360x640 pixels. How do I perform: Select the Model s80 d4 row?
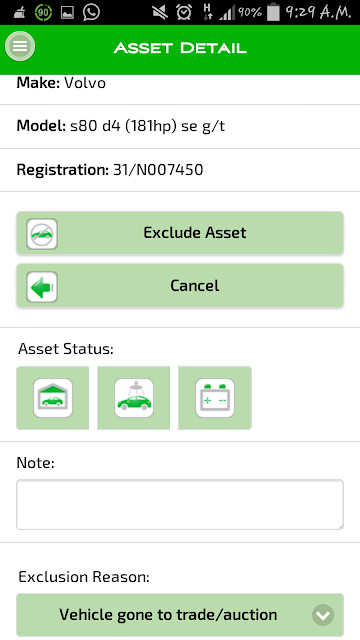(x=180, y=127)
